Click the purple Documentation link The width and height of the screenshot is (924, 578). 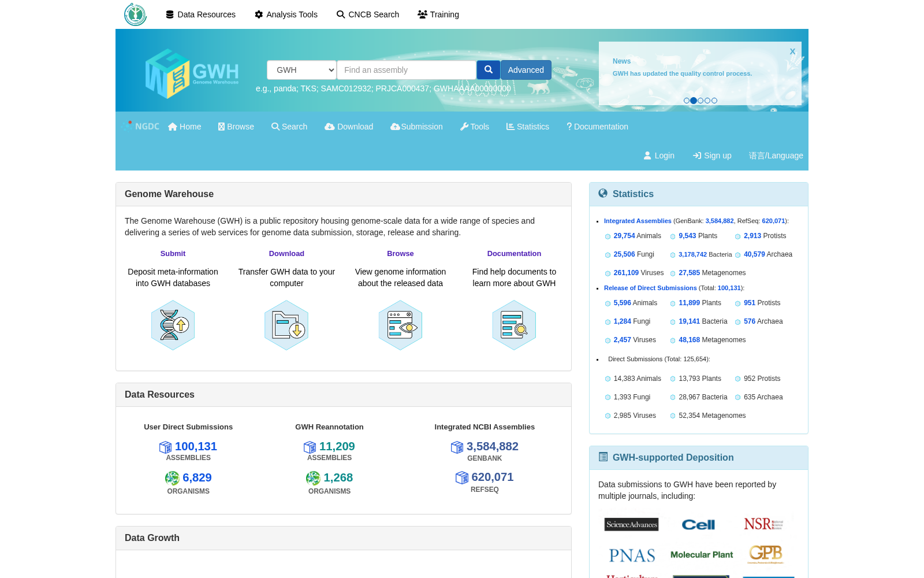(514, 254)
